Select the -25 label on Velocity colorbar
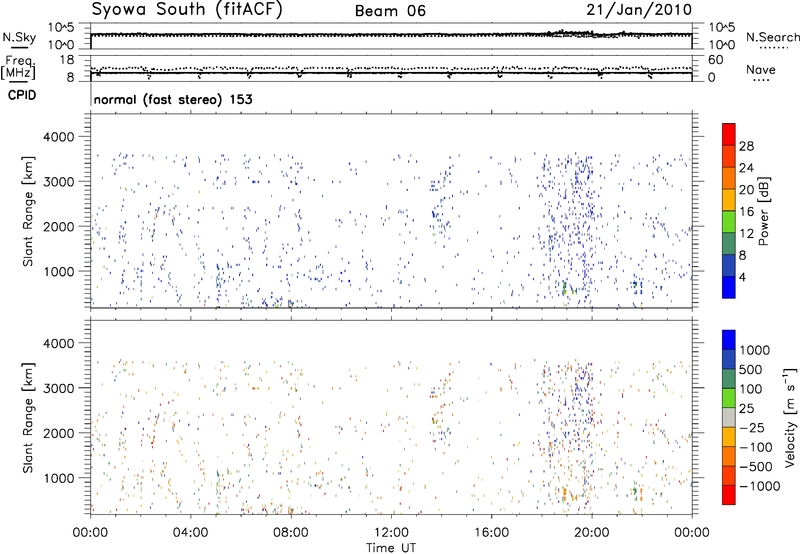Image resolution: width=800 pixels, height=554 pixels. 752,428
